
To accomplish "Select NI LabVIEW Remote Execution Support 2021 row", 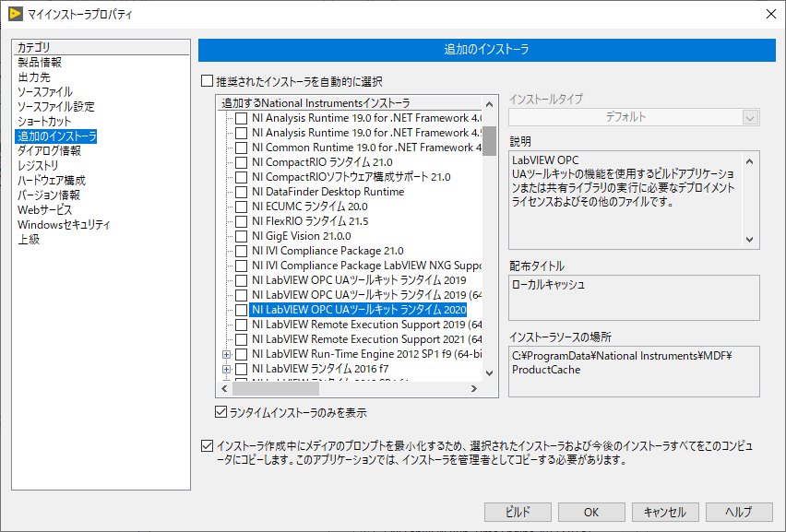I will click(x=366, y=339).
